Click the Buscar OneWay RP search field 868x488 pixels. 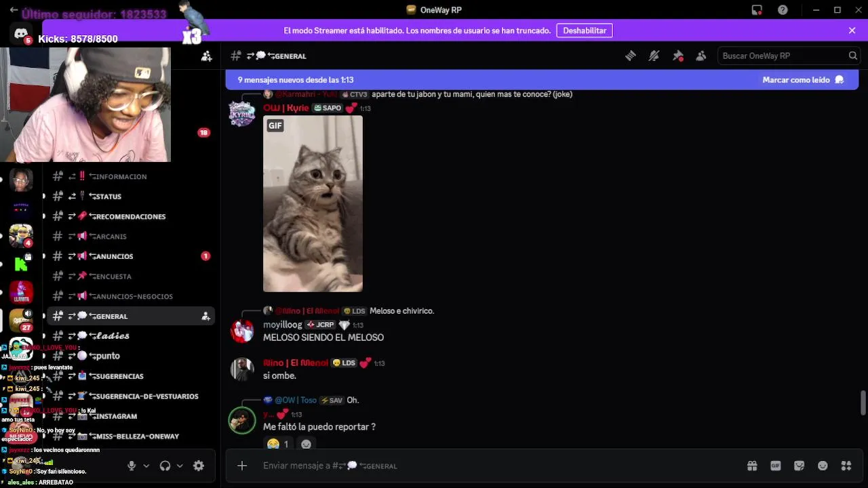coord(790,56)
